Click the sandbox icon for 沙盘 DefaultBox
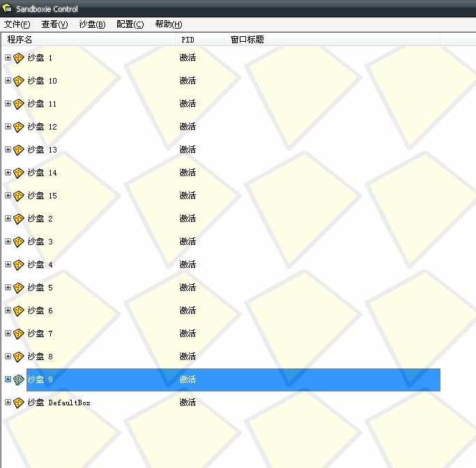The height and width of the screenshot is (468, 476). (x=19, y=403)
